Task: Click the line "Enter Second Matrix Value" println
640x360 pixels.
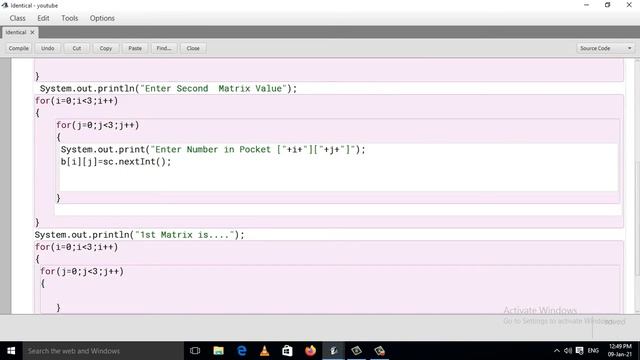Action: click(168, 89)
